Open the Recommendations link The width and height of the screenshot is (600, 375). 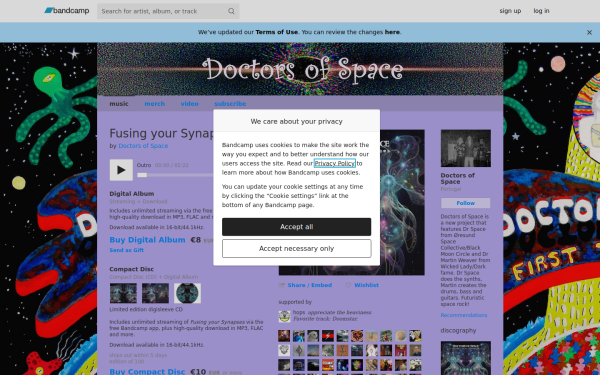(x=464, y=315)
